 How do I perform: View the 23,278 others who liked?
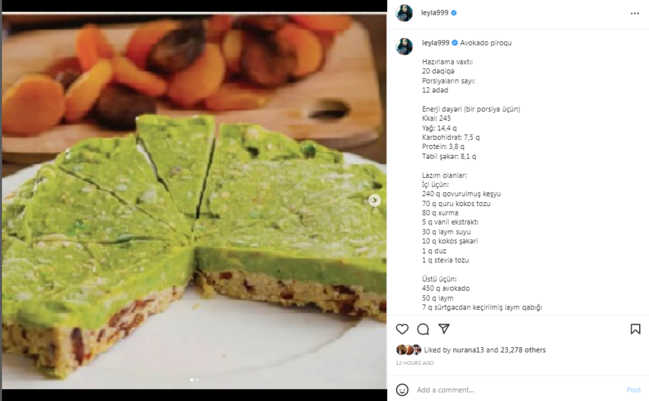(523, 350)
